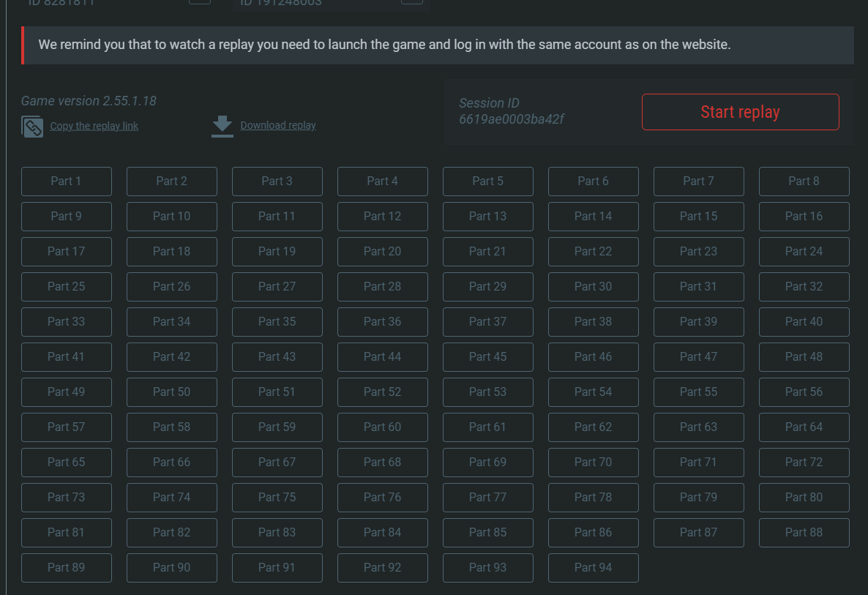Image resolution: width=868 pixels, height=595 pixels.
Task: Select replay Part 71
Action: (x=698, y=463)
